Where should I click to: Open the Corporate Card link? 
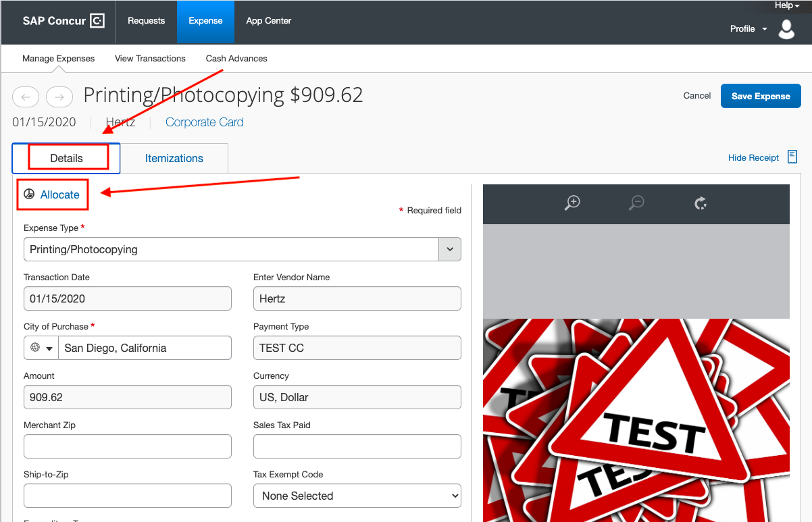coord(205,122)
